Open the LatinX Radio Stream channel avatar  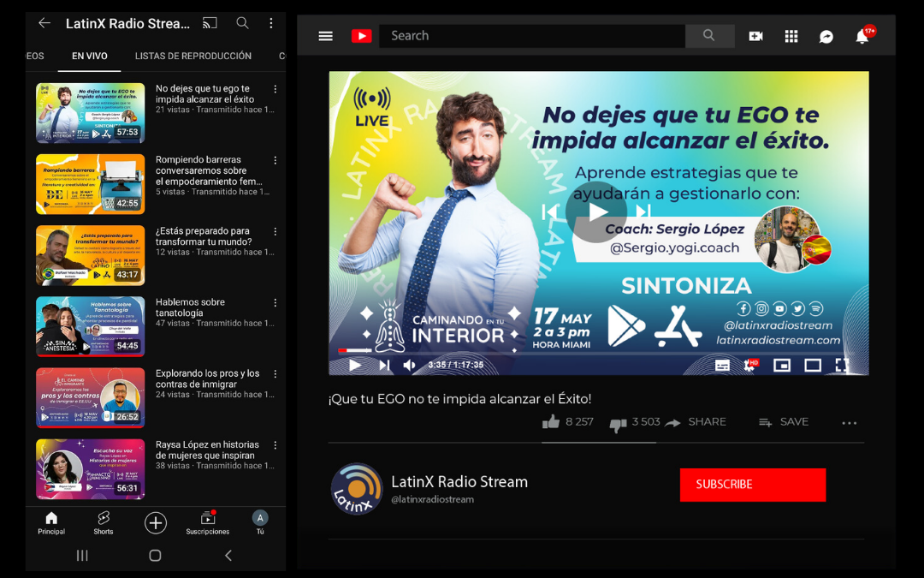[x=357, y=489]
